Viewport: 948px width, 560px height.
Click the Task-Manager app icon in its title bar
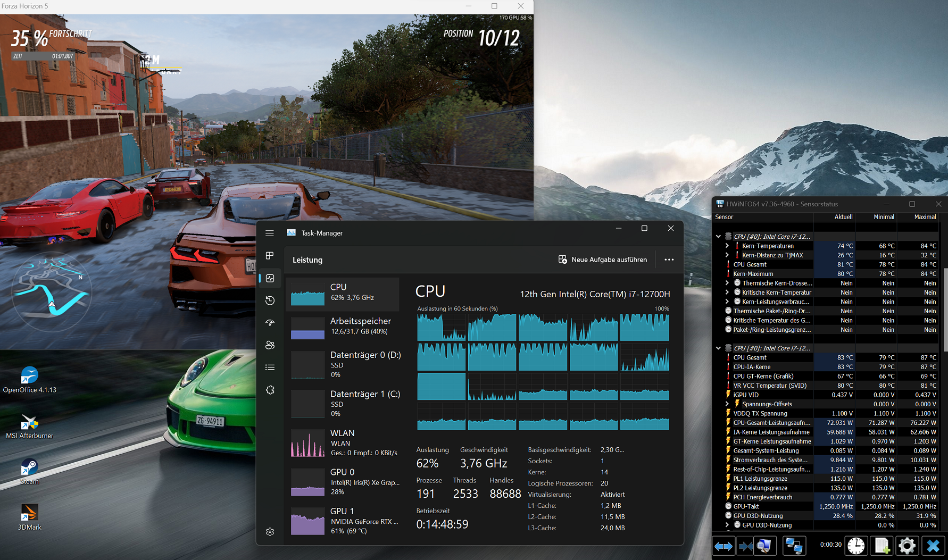291,233
